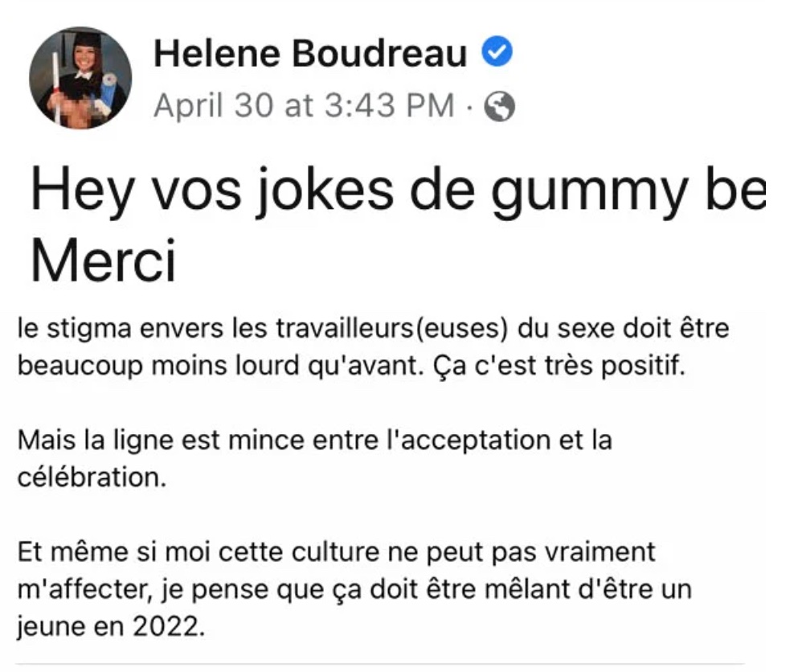Image resolution: width=794 pixels, height=672 pixels.
Task: Click the line starting 'Et même si moi'
Action: [336, 552]
